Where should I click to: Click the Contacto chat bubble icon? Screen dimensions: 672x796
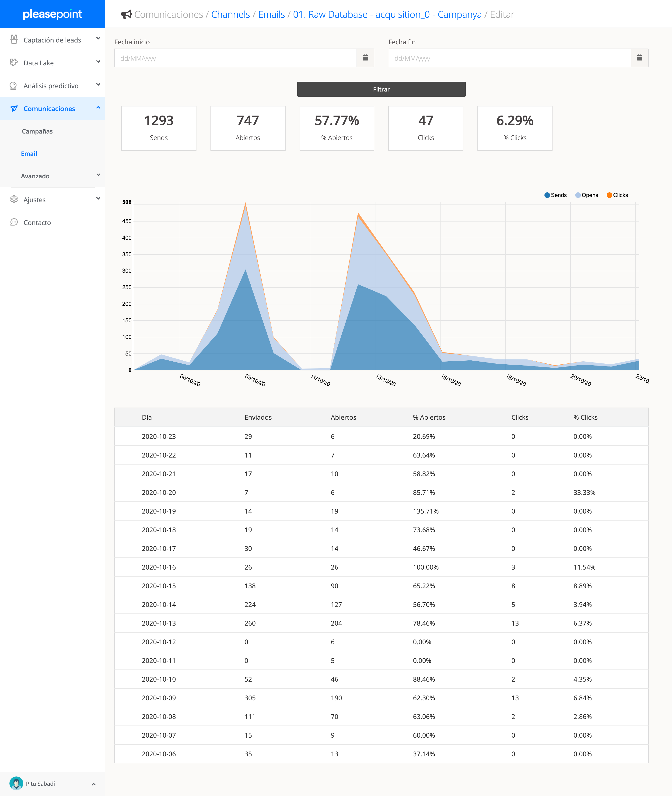14,222
